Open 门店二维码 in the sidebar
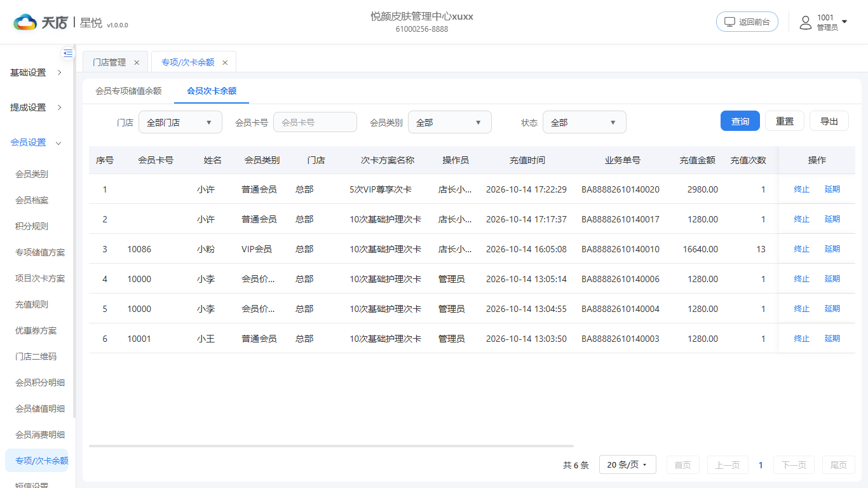Screen dimensions: 868x488 pos(36,356)
